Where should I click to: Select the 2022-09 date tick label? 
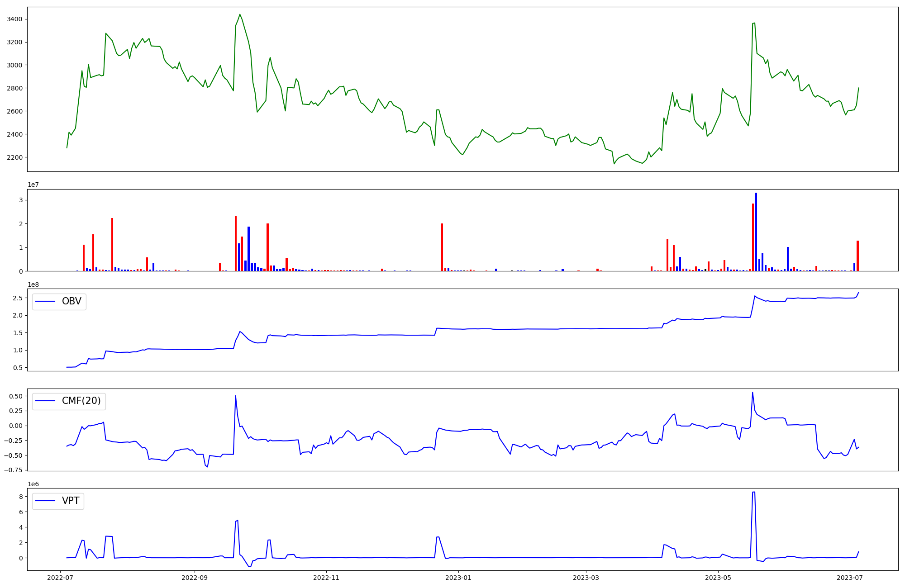[195, 577]
